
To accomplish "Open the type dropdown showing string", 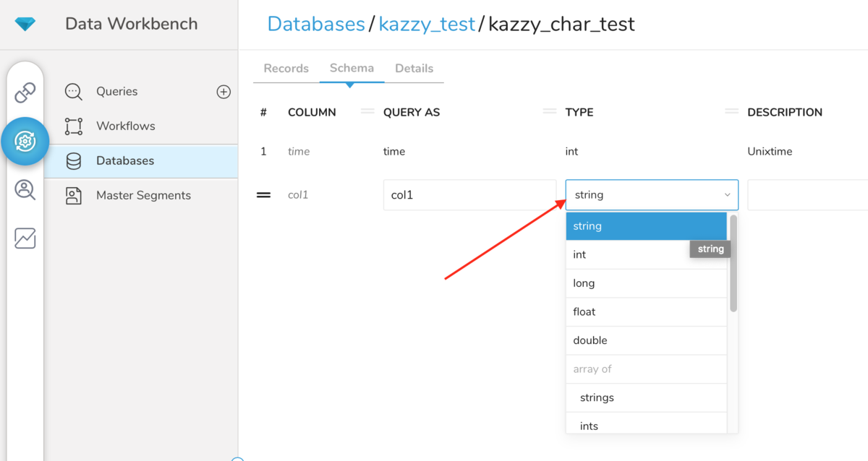I will click(x=651, y=194).
